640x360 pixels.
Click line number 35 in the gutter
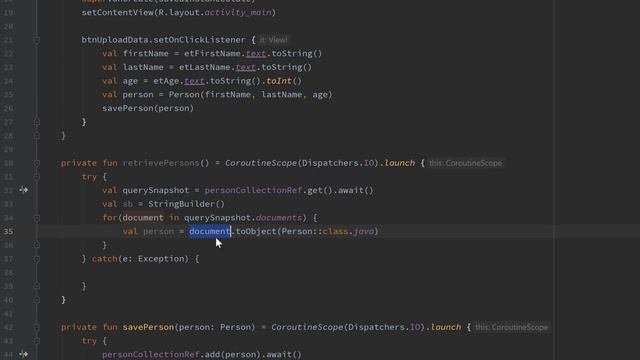8,231
